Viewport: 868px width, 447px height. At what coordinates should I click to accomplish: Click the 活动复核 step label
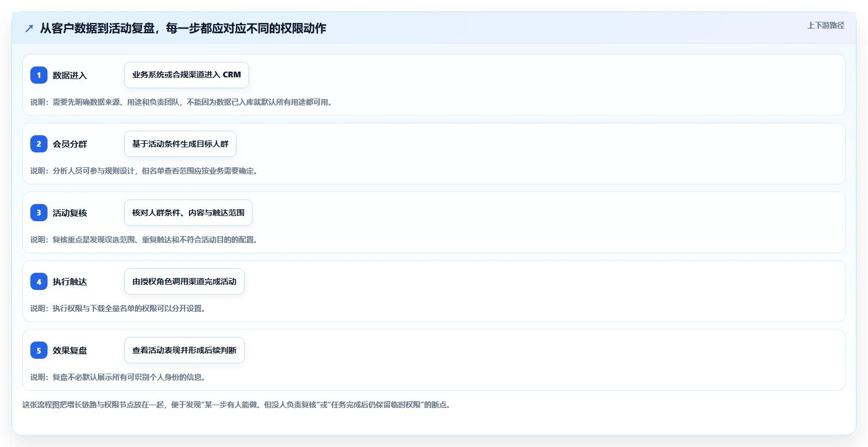coord(70,213)
